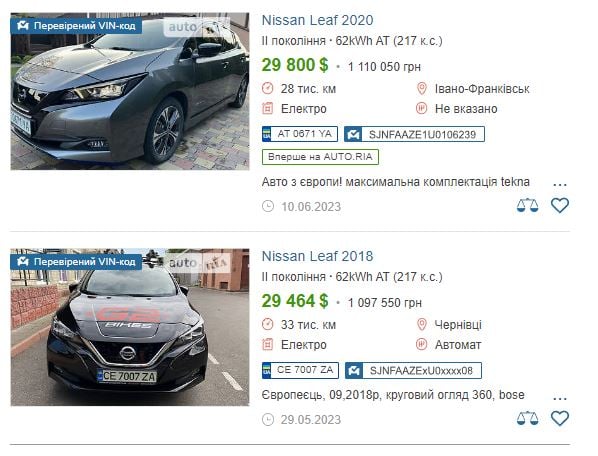The image size is (598, 456).
Task: Click verified VIN banner on first photo
Action: click(x=76, y=26)
